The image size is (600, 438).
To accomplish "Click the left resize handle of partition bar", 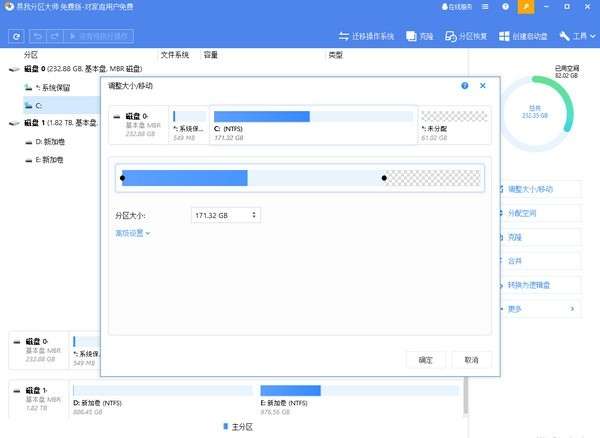I will pos(122,178).
